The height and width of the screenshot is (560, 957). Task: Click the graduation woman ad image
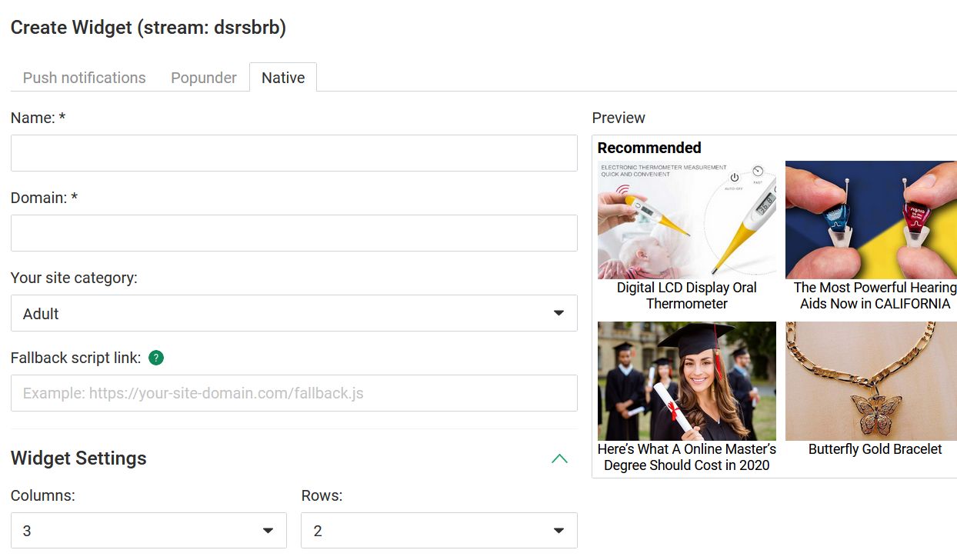tap(686, 381)
